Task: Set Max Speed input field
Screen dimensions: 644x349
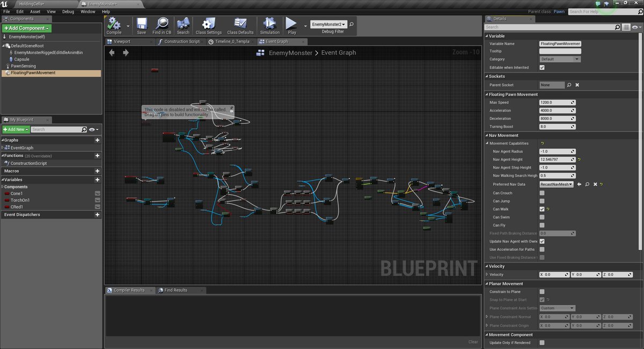Action: [555, 102]
